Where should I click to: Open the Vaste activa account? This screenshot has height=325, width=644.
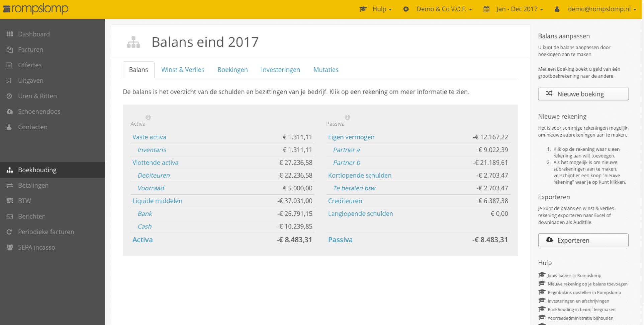pyautogui.click(x=149, y=137)
